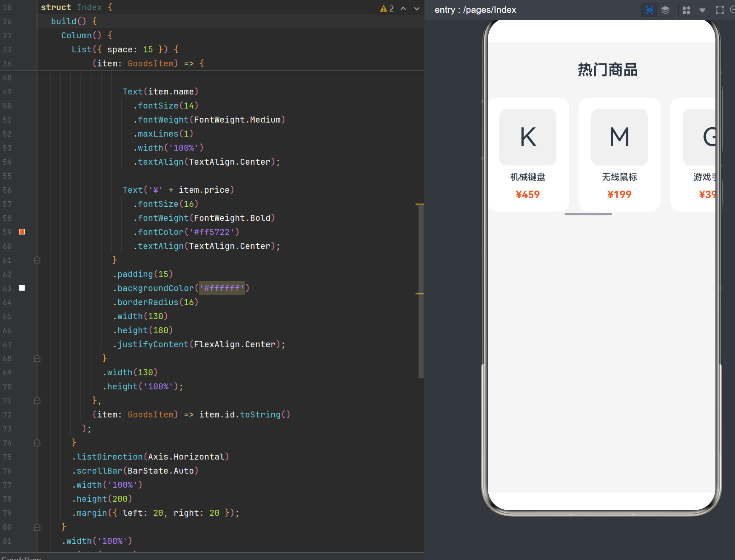Click the 机械键盘 product name
This screenshot has width=735, height=560.
coord(528,177)
